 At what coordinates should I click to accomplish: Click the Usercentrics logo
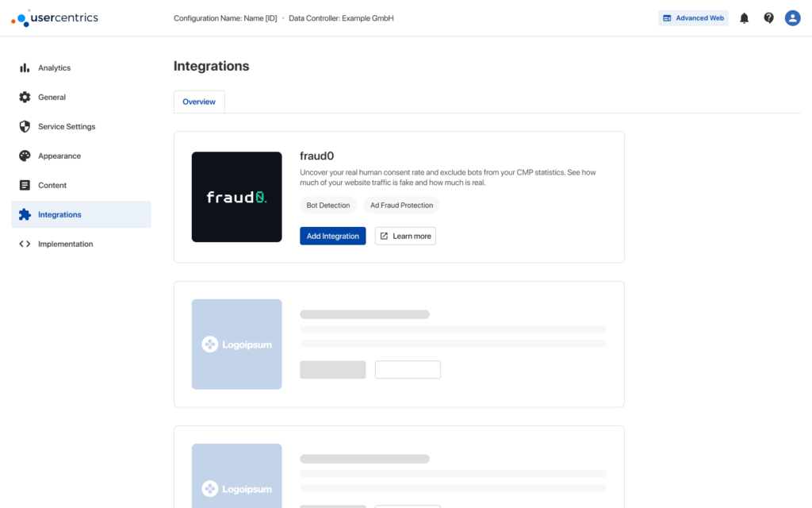click(54, 17)
